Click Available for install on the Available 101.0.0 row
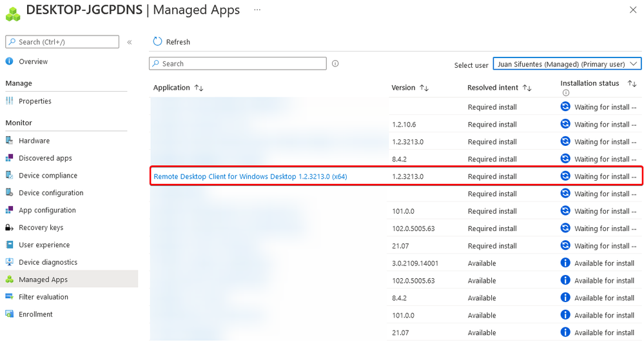This screenshot has width=644, height=346. point(604,315)
